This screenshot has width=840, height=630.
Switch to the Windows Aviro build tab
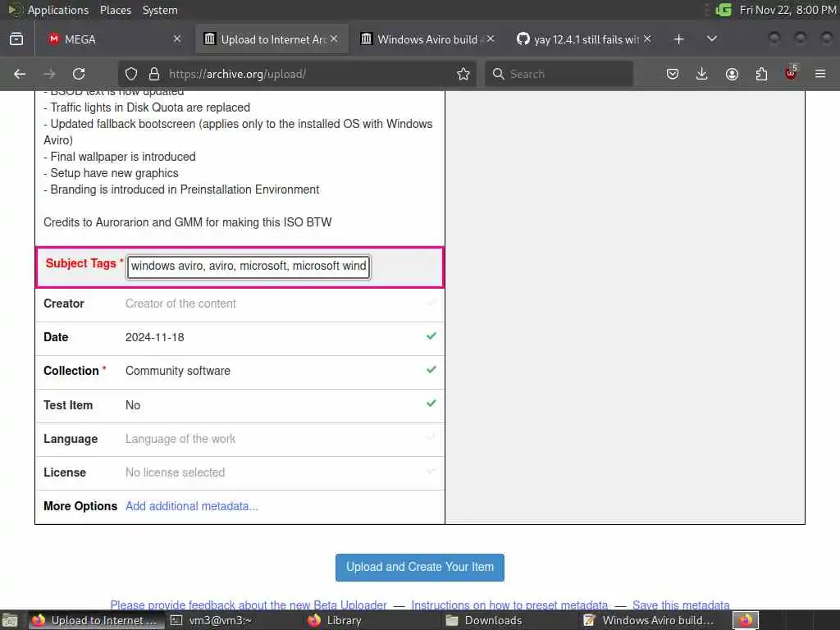click(427, 39)
